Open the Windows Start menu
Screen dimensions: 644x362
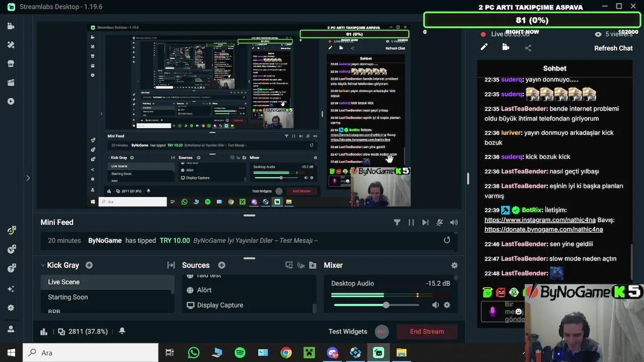click(x=11, y=352)
